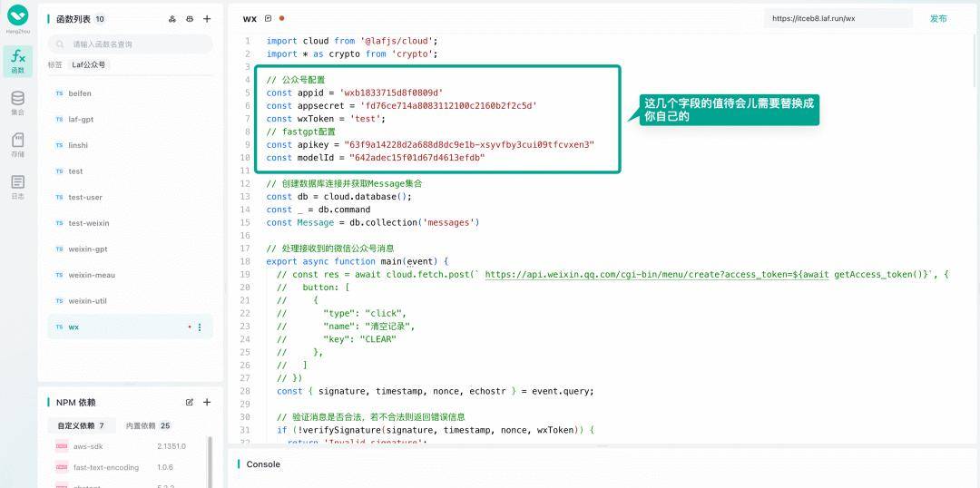980x488 pixels.
Task: Switch to the 自定义依赖 tab
Action: point(81,425)
